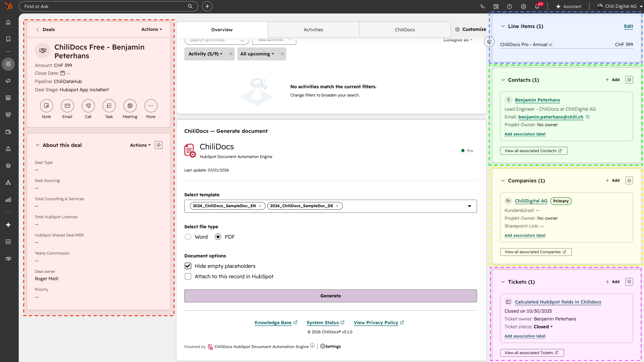The height and width of the screenshot is (362, 644).
Task: Copy Benjamin Peterhans email address icon
Action: (x=588, y=117)
